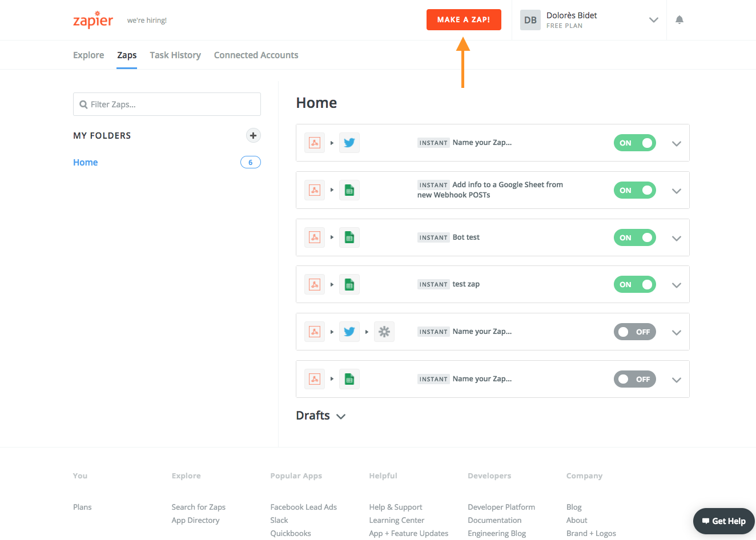Enable the OFF Google Sheets Name your Zap toggle

(635, 379)
